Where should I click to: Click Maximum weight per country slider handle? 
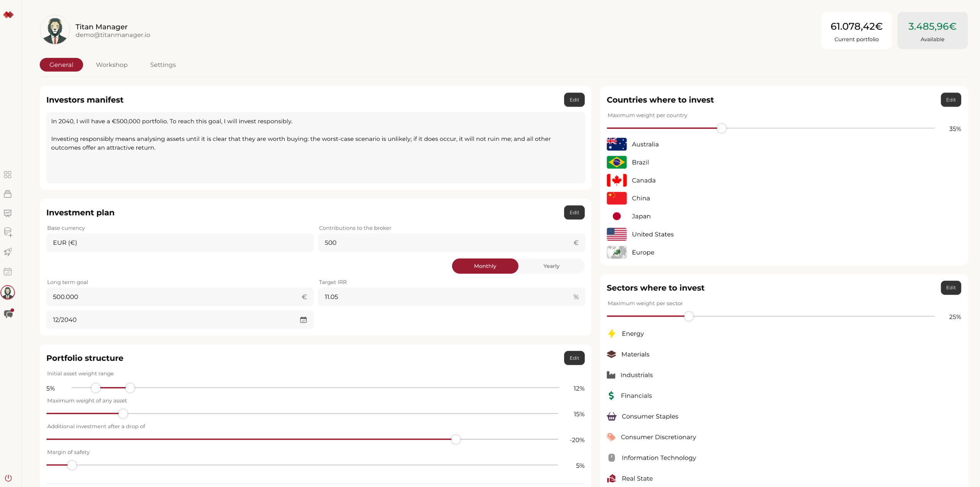coord(721,128)
